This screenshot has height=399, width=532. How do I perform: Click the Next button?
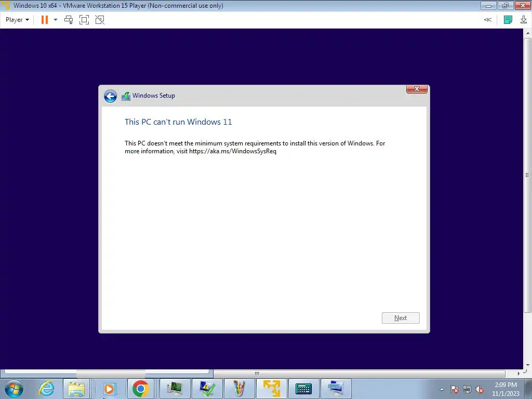pos(401,318)
